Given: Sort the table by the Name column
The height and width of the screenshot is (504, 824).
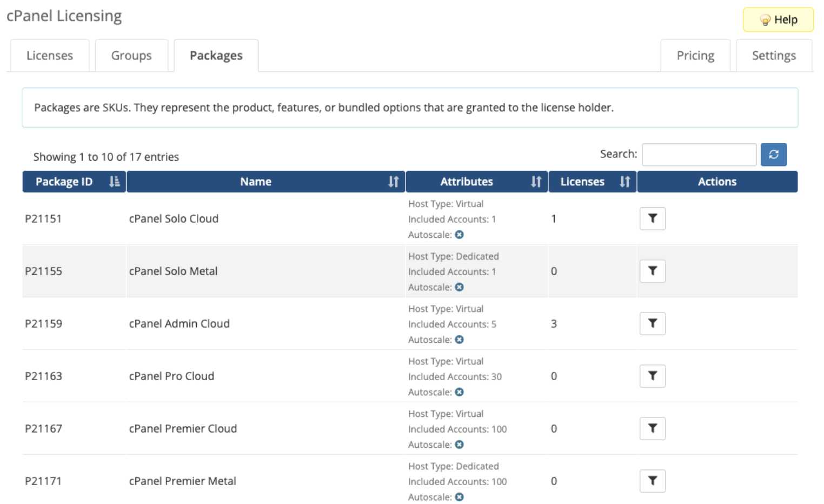Looking at the screenshot, I should [x=265, y=182].
